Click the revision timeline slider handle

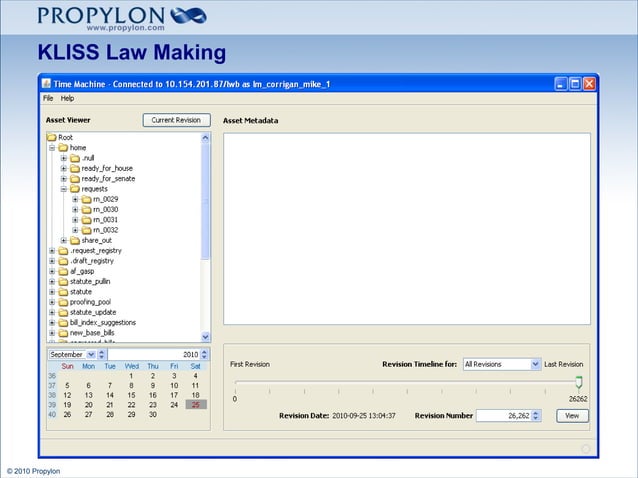coord(579,383)
